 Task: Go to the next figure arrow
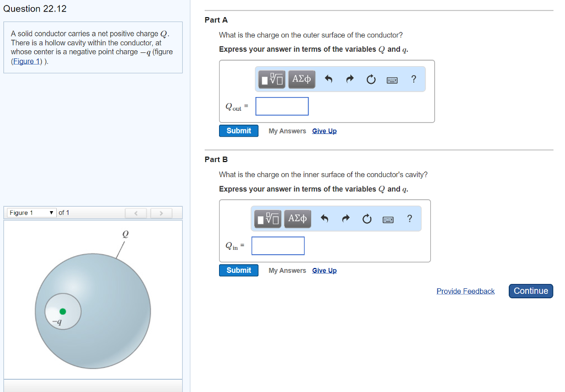click(161, 213)
